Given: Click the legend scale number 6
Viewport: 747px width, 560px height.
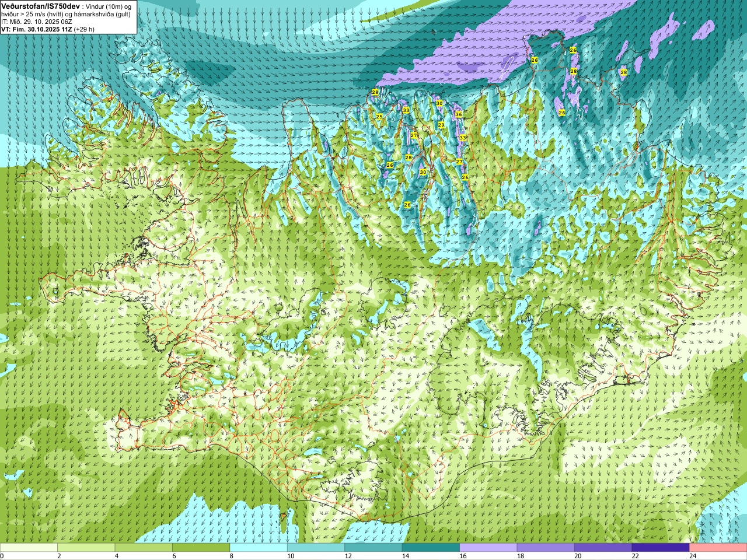Looking at the screenshot, I should point(174,556).
